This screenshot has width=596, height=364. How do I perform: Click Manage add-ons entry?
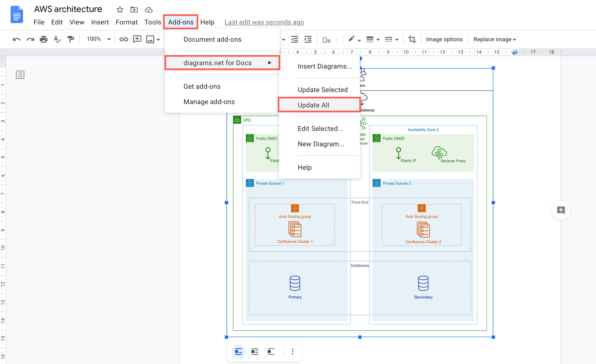point(209,102)
